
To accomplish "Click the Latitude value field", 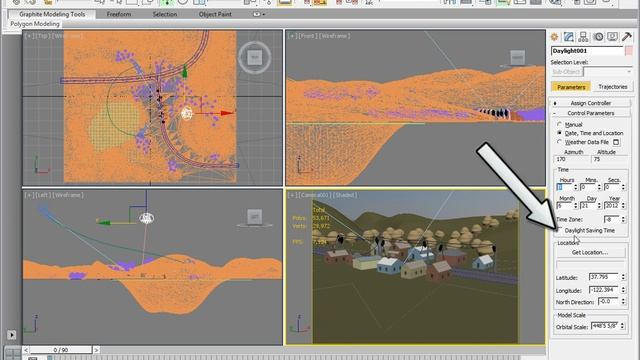I will (604, 277).
